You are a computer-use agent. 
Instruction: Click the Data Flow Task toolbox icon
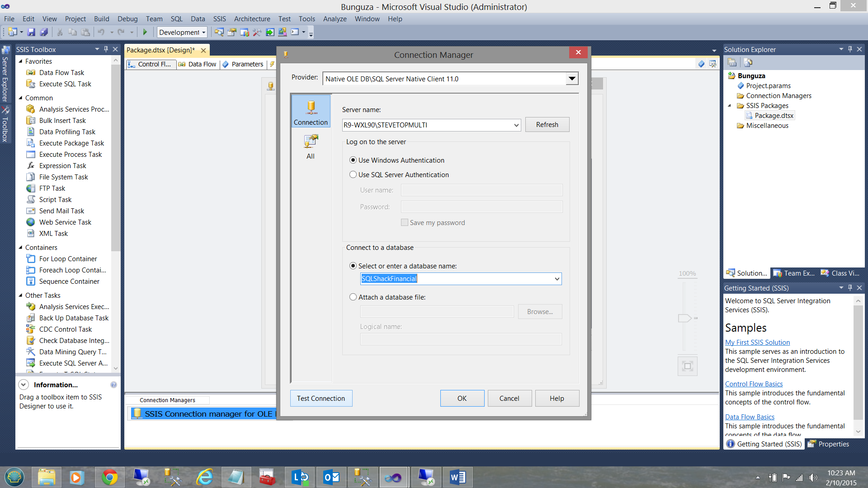pos(31,73)
